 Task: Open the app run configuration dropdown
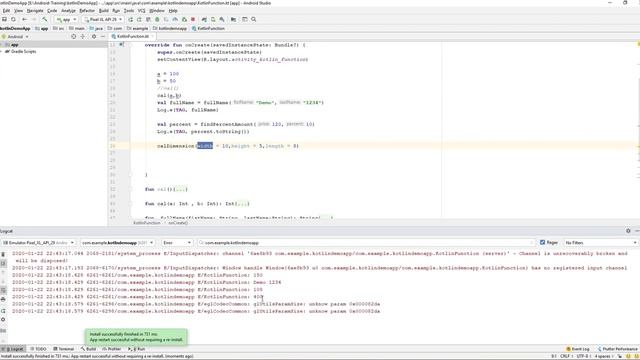[66, 19]
